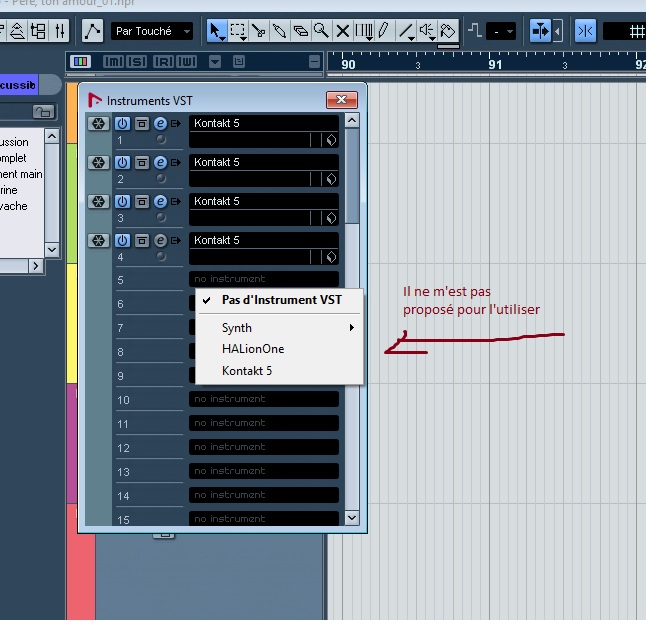
Task: Click bar 90 on the ruler
Action: click(x=348, y=64)
